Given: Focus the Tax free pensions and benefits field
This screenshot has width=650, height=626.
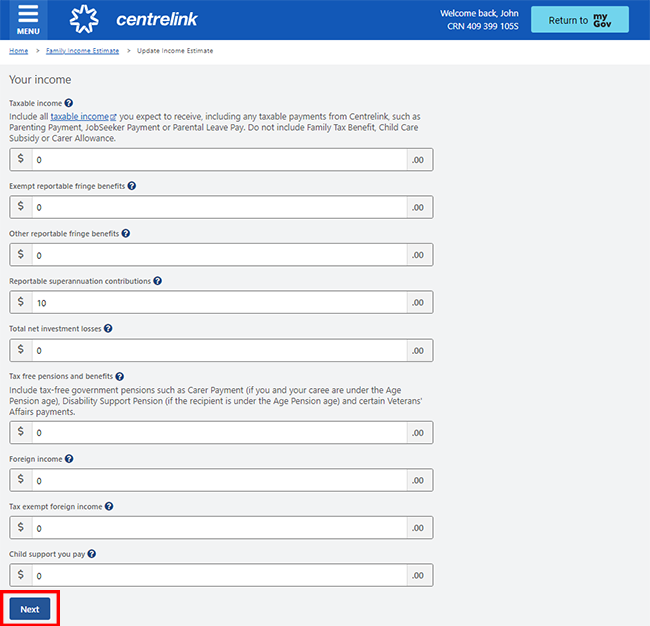Looking at the screenshot, I should 220,432.
